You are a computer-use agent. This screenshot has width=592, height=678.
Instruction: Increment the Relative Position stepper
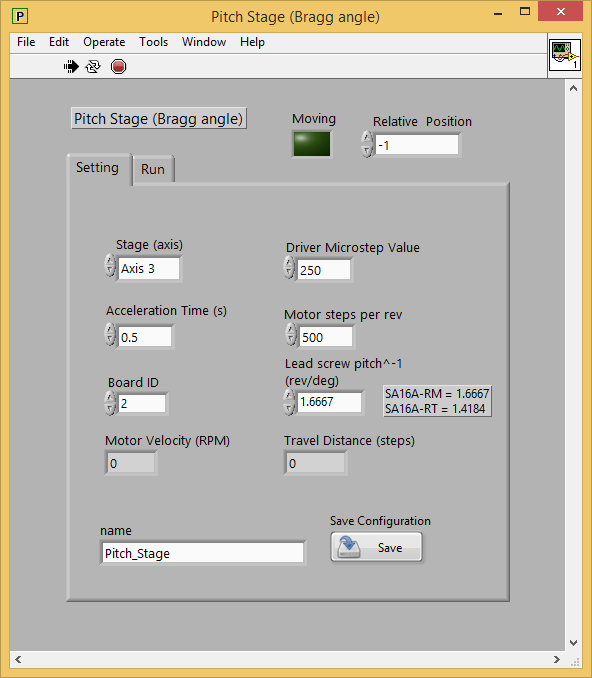coord(367,138)
